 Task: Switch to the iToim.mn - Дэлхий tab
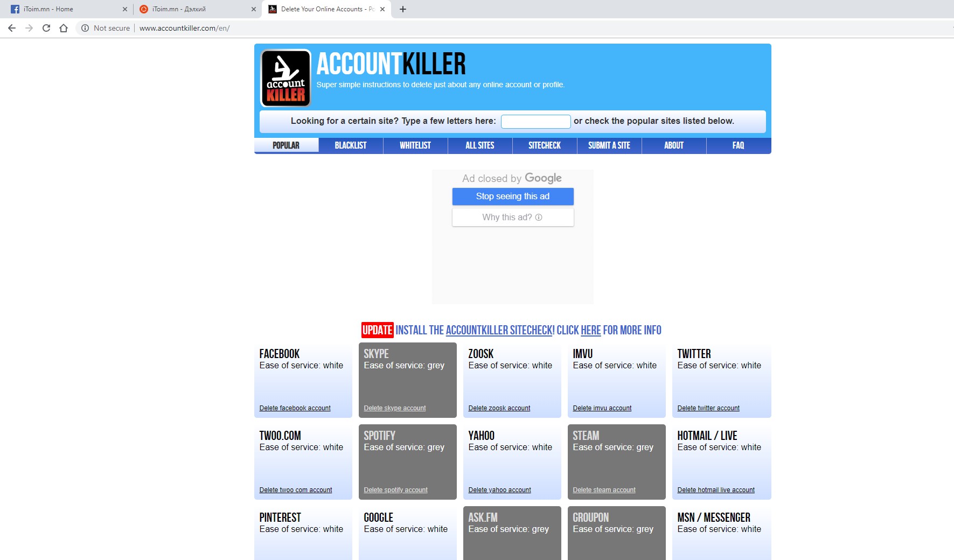197,9
